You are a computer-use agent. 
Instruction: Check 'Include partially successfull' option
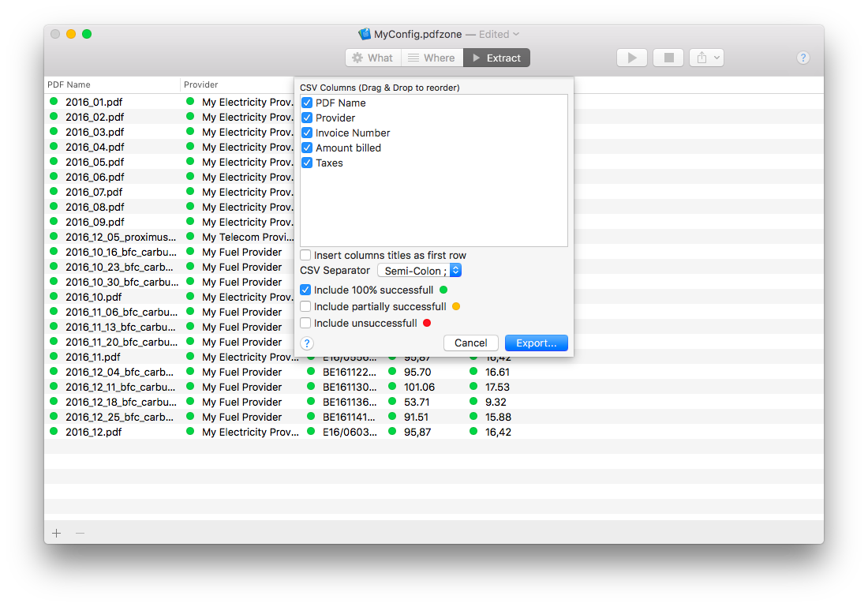point(305,306)
